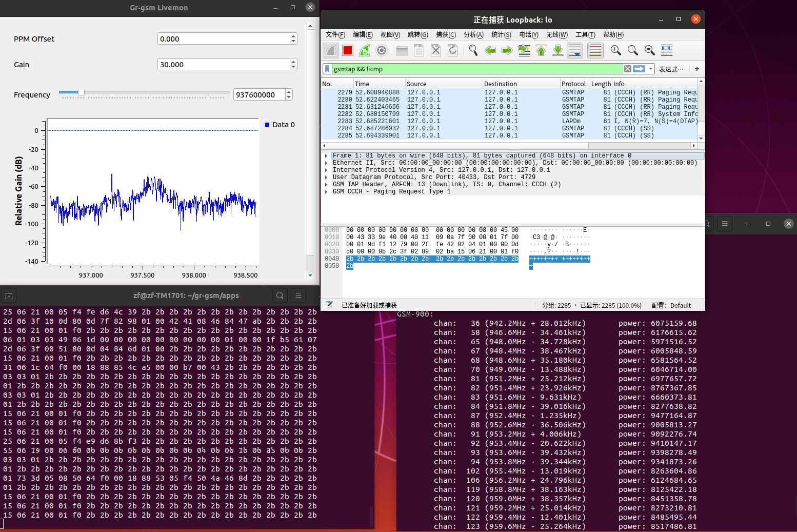Open the 帮助(H) menu
The height and width of the screenshot is (532, 797).
613,34
